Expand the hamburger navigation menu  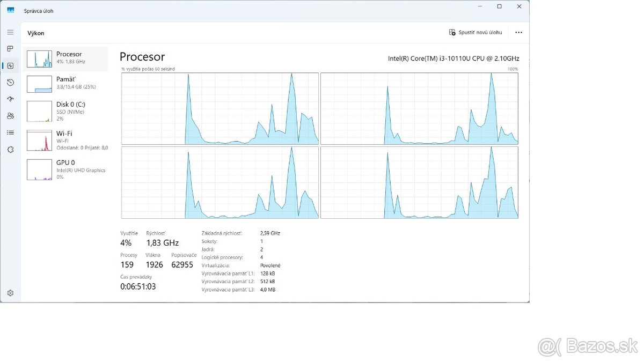tap(10, 32)
